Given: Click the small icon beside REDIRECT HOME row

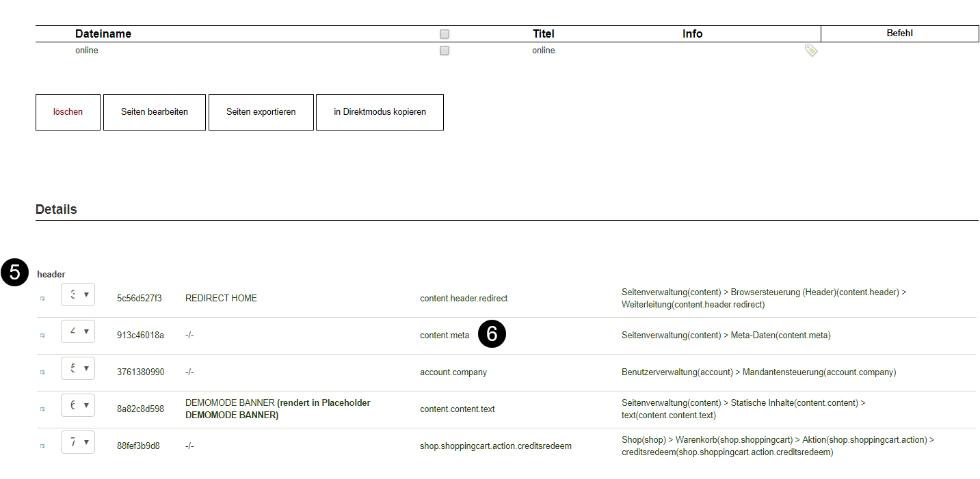Looking at the screenshot, I should click(x=42, y=299).
